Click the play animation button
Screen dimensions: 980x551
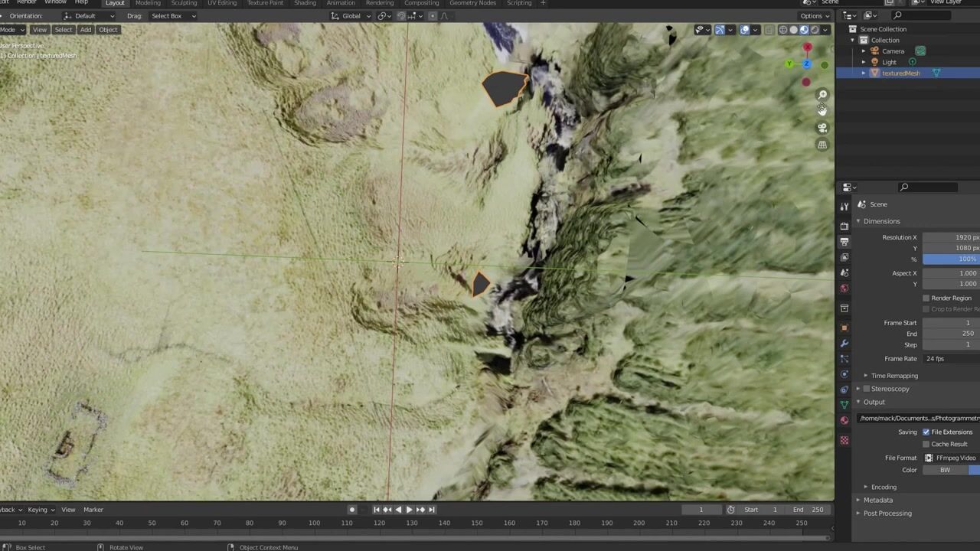pos(409,510)
